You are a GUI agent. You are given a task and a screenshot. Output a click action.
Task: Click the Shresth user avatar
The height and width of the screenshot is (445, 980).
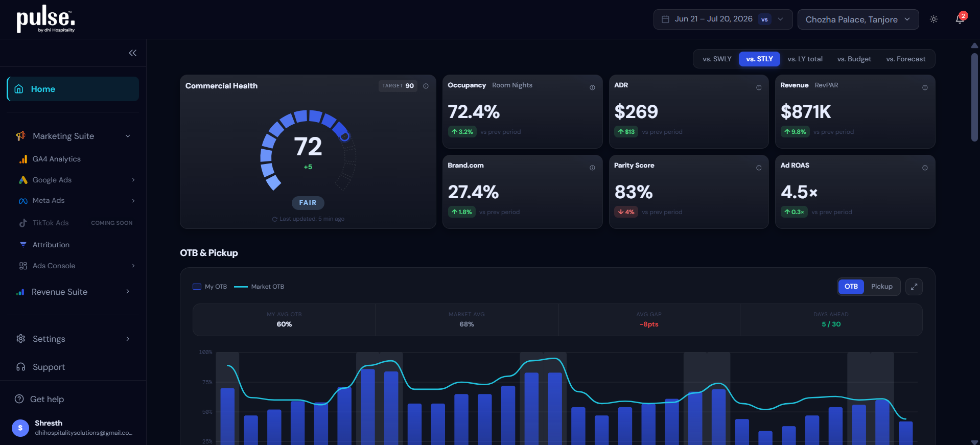pos(20,428)
